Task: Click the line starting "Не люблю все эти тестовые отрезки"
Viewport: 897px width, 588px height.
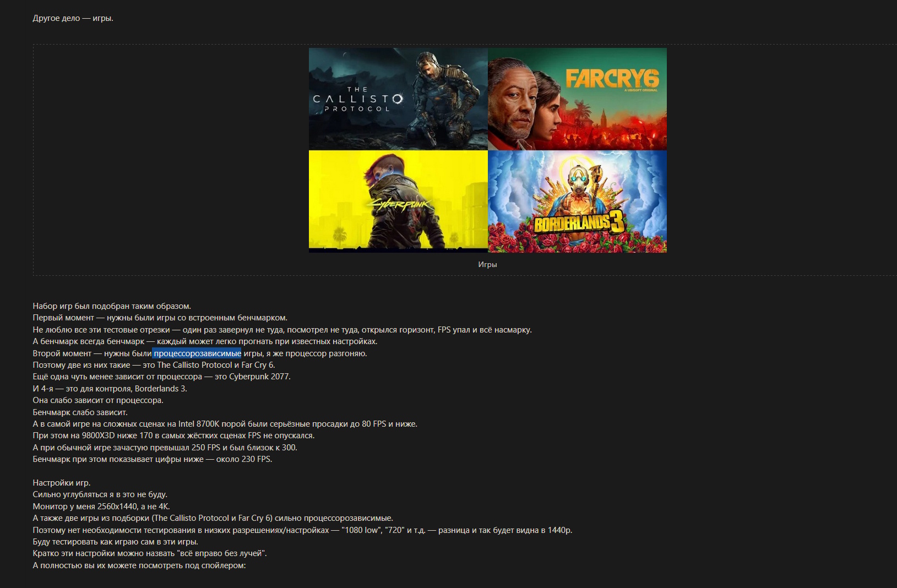Action: pos(282,330)
